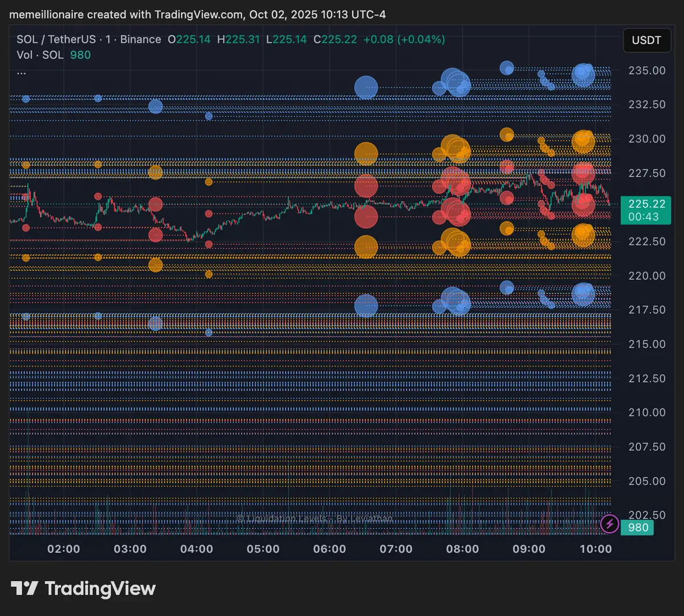
Task: Click the Vol · SOL indicator label
Action: [x=40, y=55]
